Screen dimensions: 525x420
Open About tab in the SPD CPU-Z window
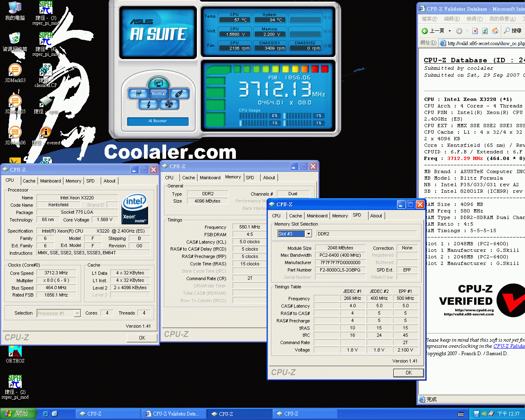376,216
